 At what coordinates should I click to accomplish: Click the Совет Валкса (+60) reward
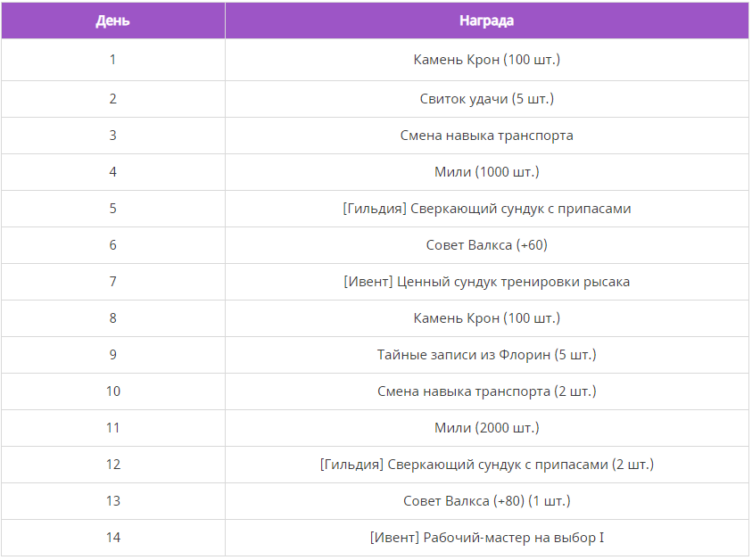(x=487, y=245)
